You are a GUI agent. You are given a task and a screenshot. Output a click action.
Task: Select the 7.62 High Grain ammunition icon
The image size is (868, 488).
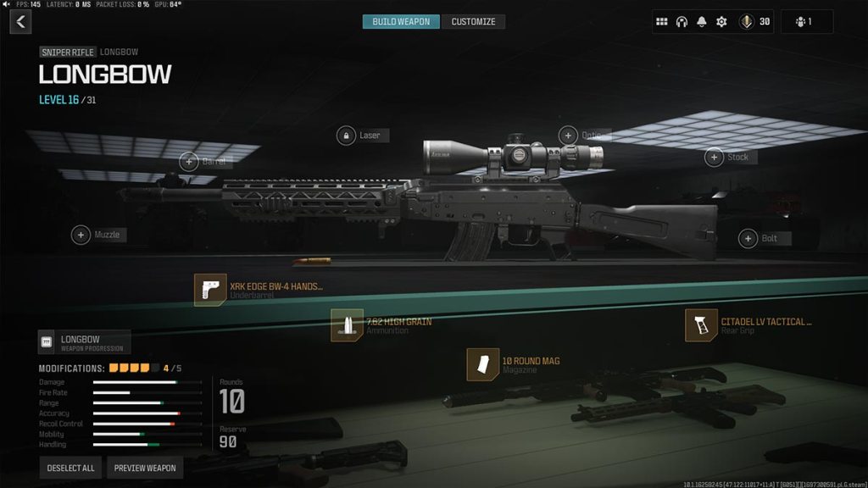tap(347, 324)
